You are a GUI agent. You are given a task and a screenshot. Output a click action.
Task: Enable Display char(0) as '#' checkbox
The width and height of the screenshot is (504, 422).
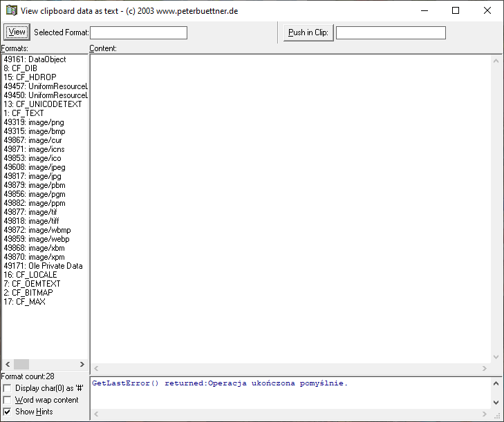(8, 388)
